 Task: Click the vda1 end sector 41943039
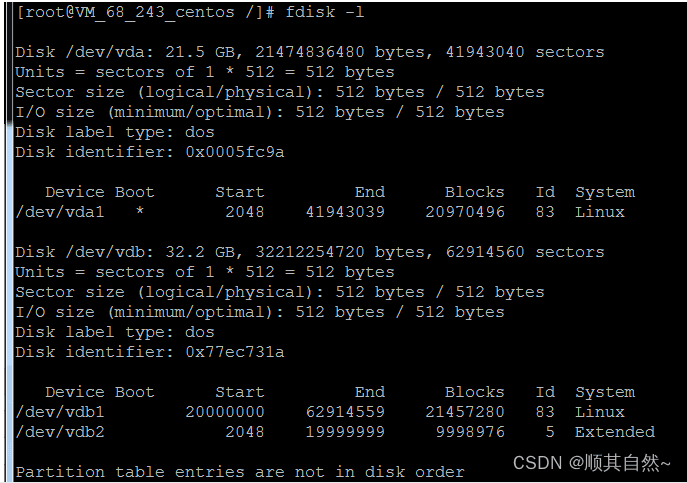point(345,212)
